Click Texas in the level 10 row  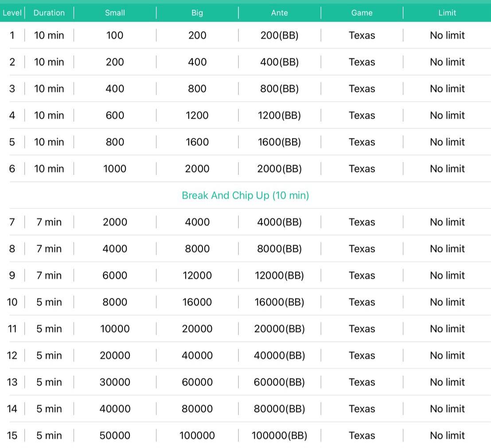tap(362, 302)
